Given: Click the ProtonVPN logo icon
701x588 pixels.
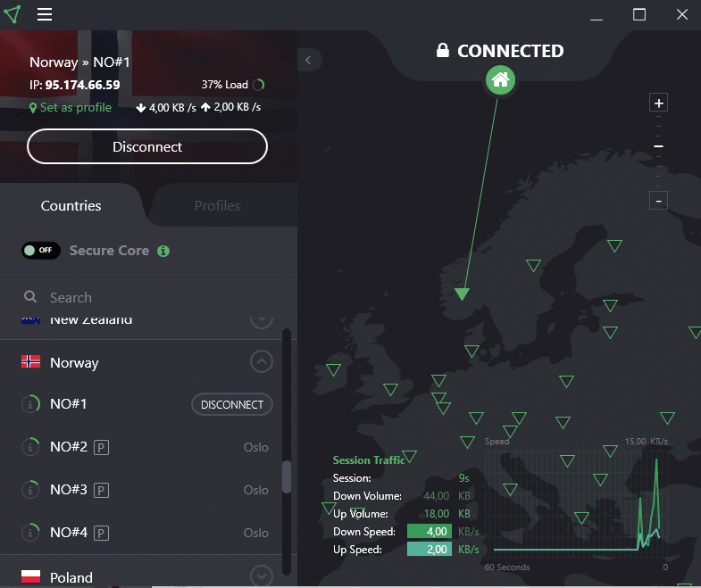Looking at the screenshot, I should 13,14.
